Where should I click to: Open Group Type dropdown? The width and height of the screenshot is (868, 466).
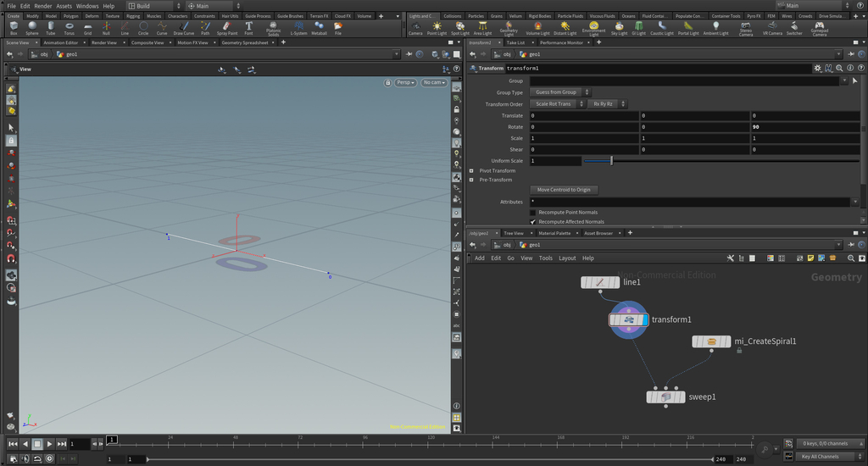(559, 92)
